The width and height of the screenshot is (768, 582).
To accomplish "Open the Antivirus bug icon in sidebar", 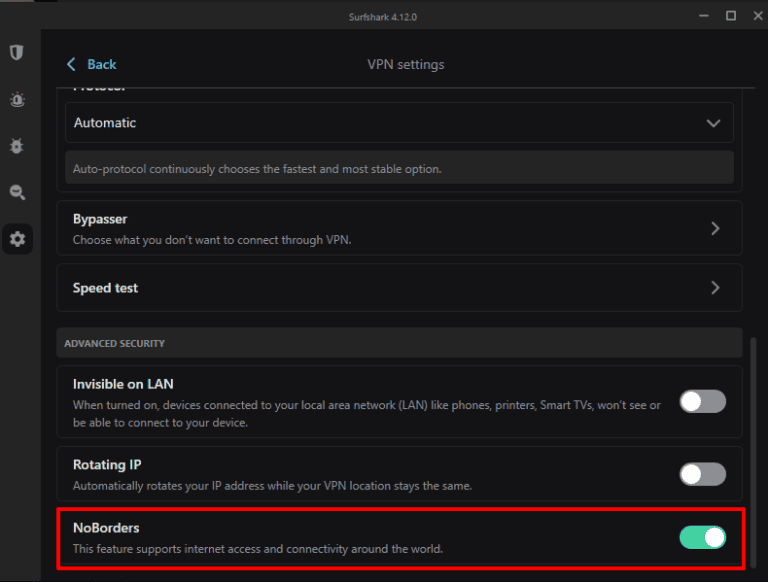I will pyautogui.click(x=17, y=146).
